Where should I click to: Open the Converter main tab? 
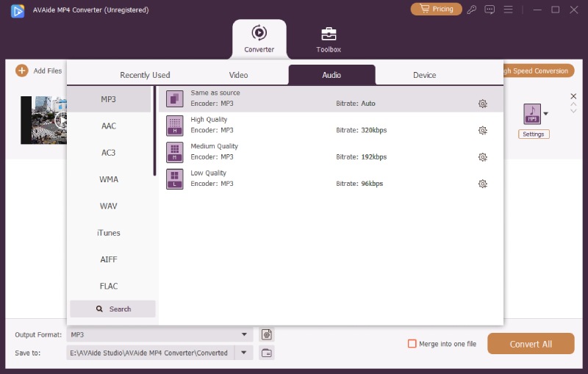259,39
